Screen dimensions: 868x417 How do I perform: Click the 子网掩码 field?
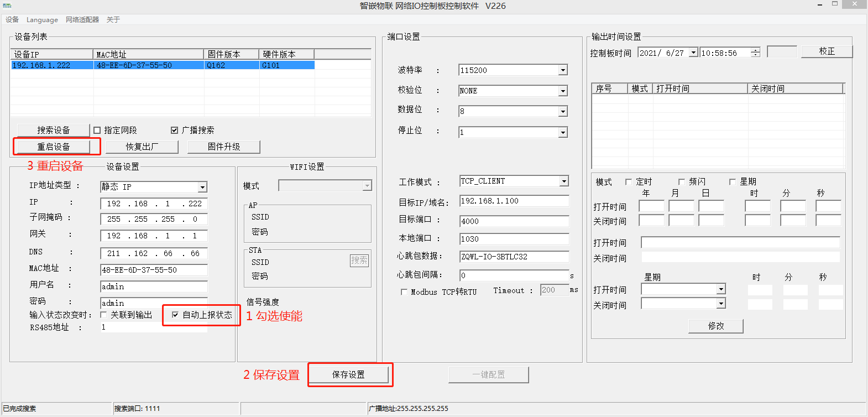tap(154, 219)
